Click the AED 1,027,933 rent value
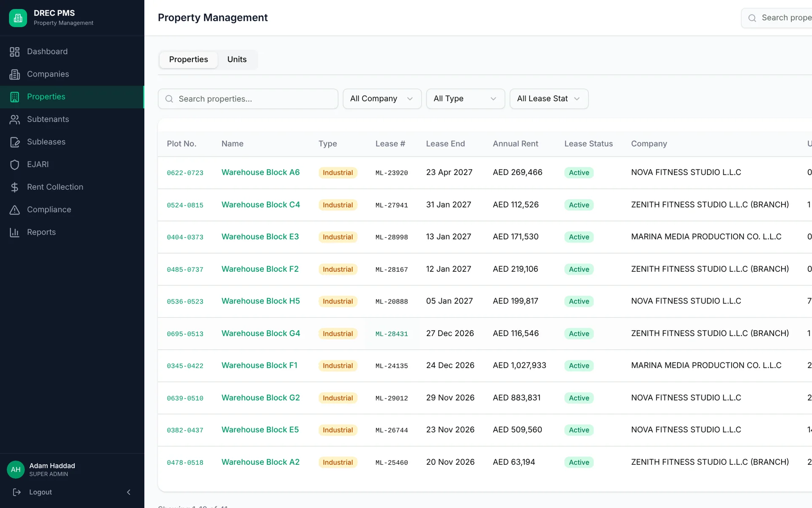 point(519,365)
